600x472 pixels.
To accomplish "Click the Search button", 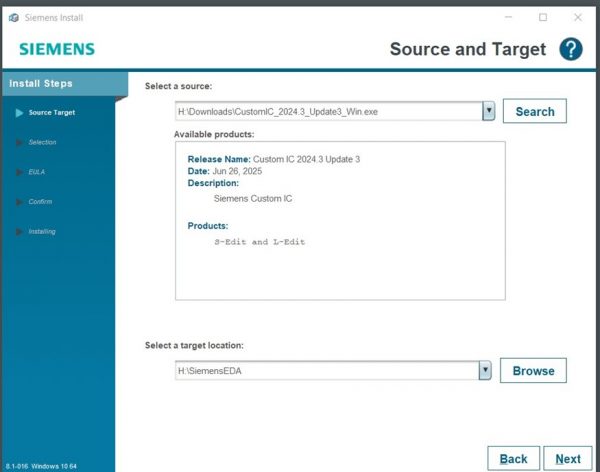I will pos(535,111).
